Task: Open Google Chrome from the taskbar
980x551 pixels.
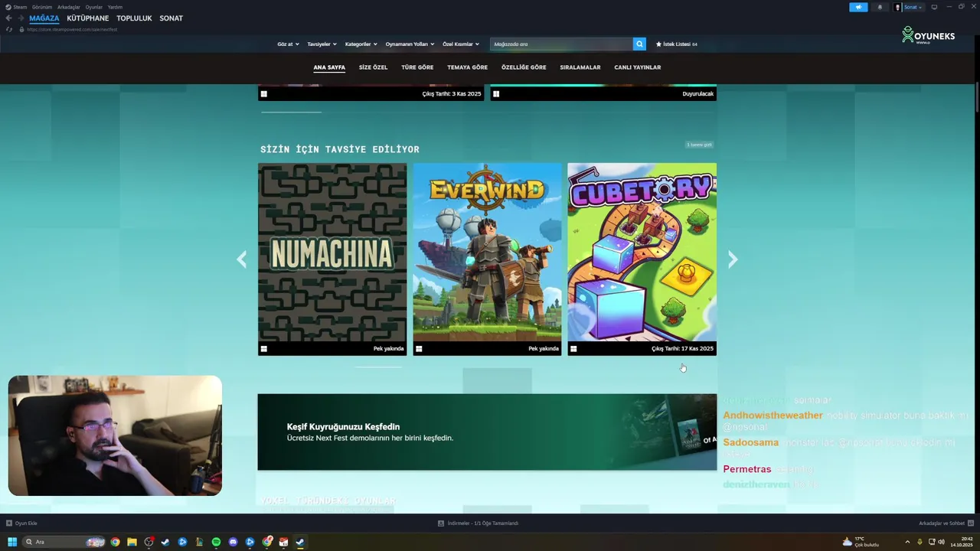Action: pos(115,542)
